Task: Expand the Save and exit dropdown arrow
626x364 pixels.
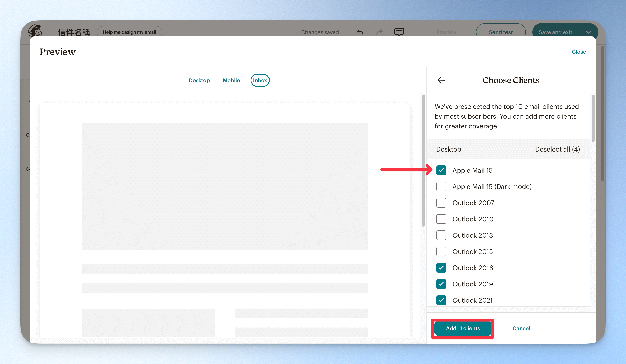Action: [588, 32]
